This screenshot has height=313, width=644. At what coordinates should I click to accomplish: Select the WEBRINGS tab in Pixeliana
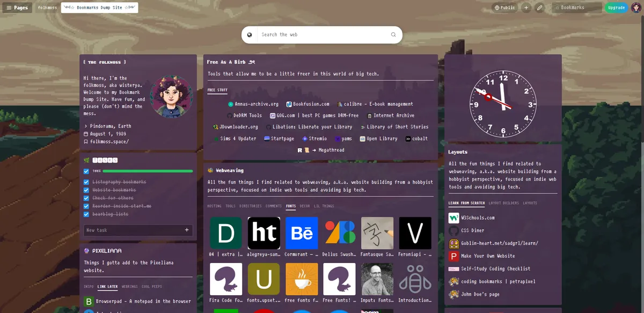(130, 287)
